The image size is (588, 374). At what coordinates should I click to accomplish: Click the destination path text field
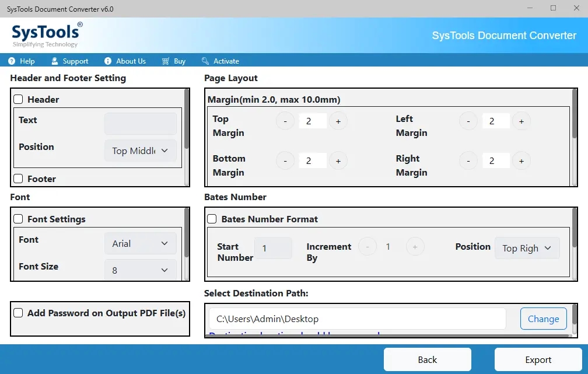click(358, 319)
